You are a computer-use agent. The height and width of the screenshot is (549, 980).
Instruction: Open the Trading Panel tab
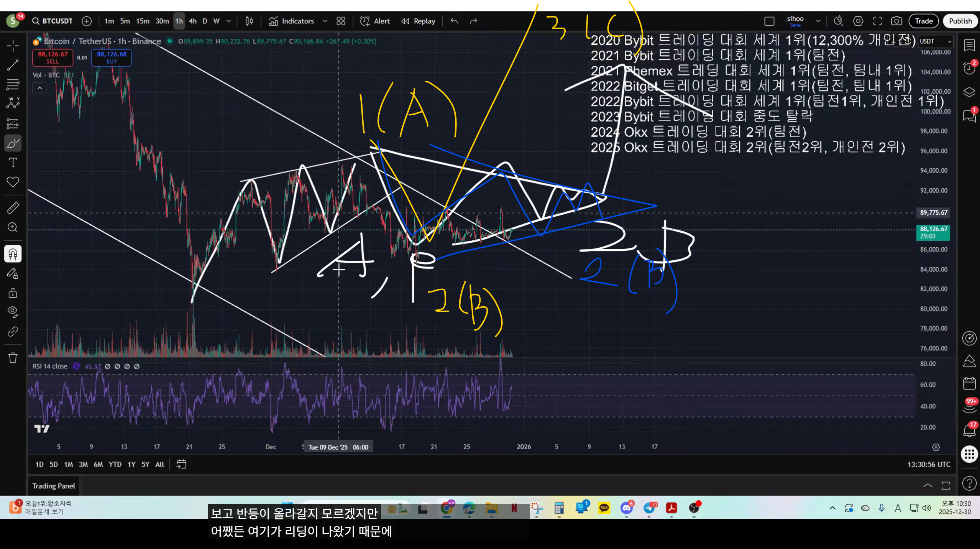click(x=54, y=486)
